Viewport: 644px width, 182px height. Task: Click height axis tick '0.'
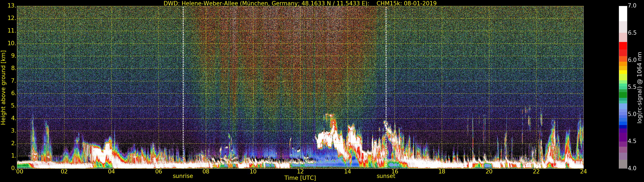click(x=14, y=168)
